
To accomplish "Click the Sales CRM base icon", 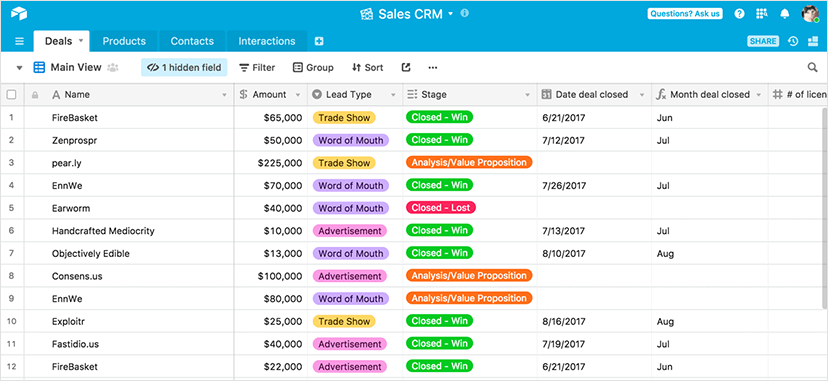I will point(366,14).
